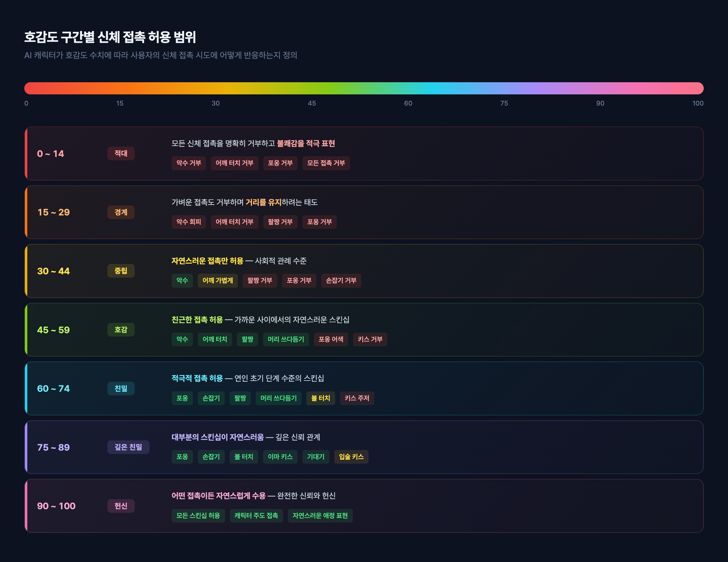The width and height of the screenshot is (728, 562).
Task: Click the 중립 level badge
Action: [x=121, y=271]
